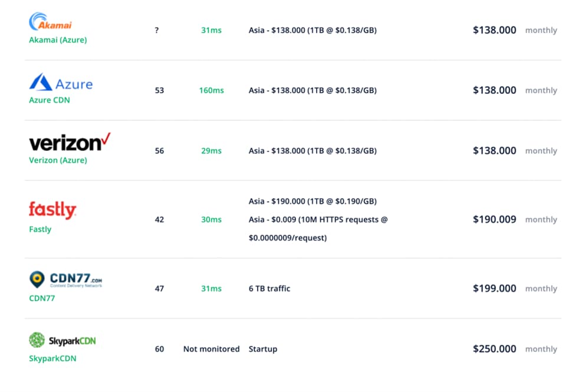Viewport: 575px width, 392px height.
Task: Open the SkyparkCDN text link
Action: [x=52, y=358]
